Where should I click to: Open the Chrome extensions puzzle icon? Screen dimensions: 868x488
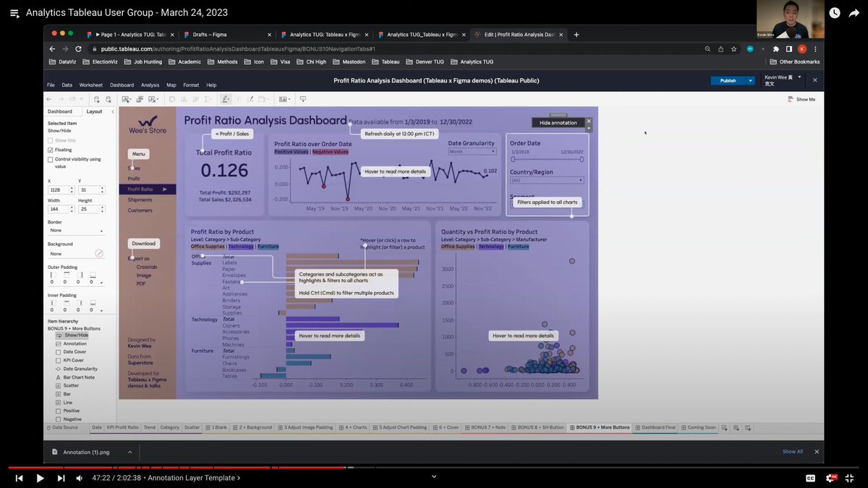pyautogui.click(x=775, y=49)
